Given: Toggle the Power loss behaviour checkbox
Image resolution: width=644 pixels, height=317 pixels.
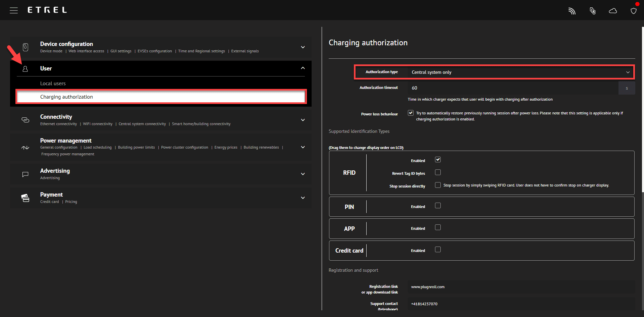Looking at the screenshot, I should click(x=411, y=113).
